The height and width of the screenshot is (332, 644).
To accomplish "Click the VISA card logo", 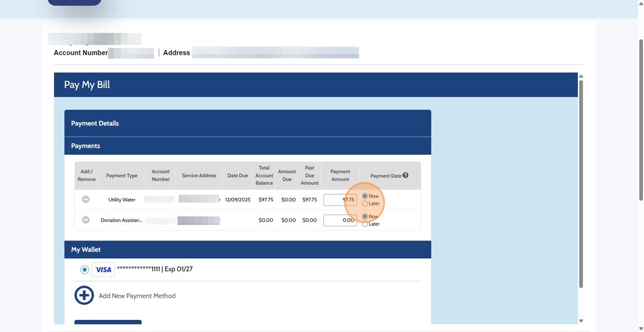I will [x=103, y=269].
